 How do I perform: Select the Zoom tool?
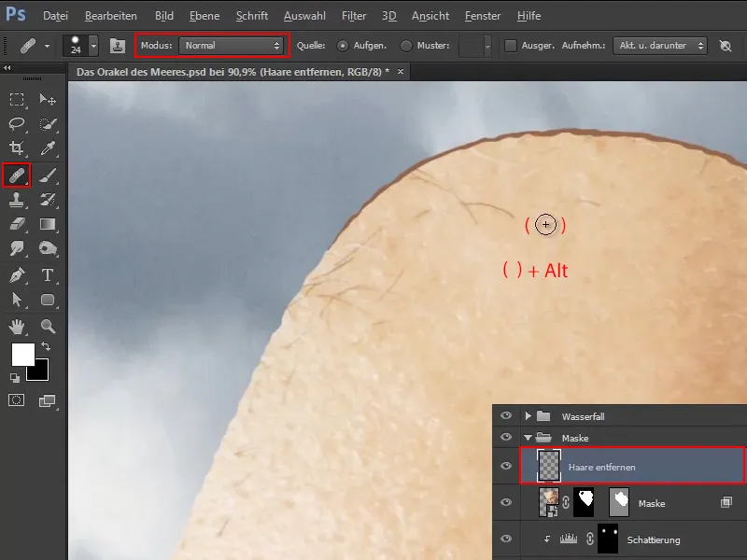(48, 327)
